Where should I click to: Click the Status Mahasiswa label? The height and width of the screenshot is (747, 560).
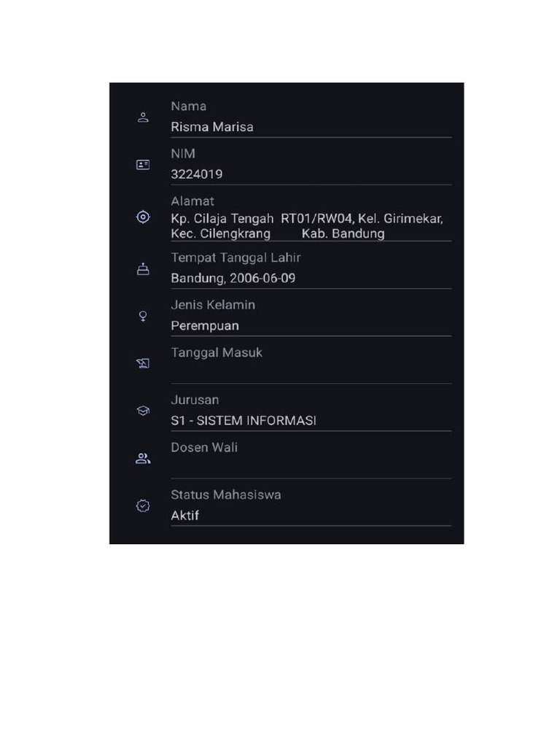click(226, 495)
